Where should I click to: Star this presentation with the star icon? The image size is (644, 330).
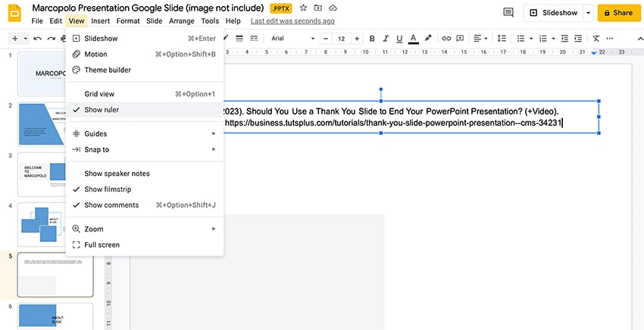click(303, 8)
